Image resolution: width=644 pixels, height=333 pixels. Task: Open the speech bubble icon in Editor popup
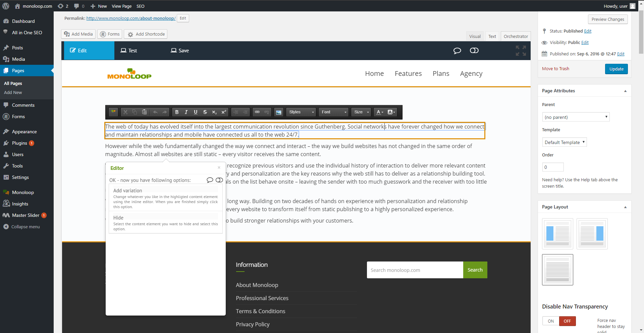pos(210,180)
